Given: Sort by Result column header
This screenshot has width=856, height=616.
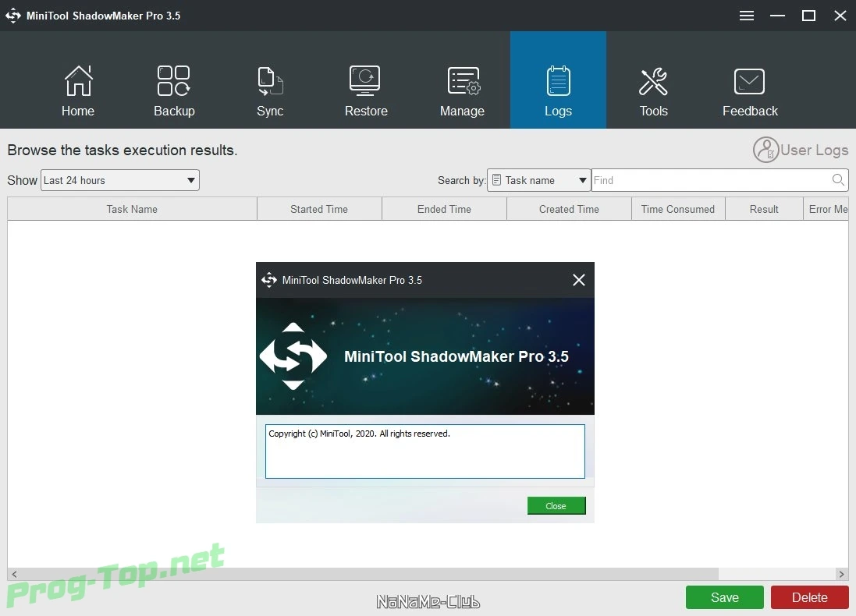Looking at the screenshot, I should point(764,209).
